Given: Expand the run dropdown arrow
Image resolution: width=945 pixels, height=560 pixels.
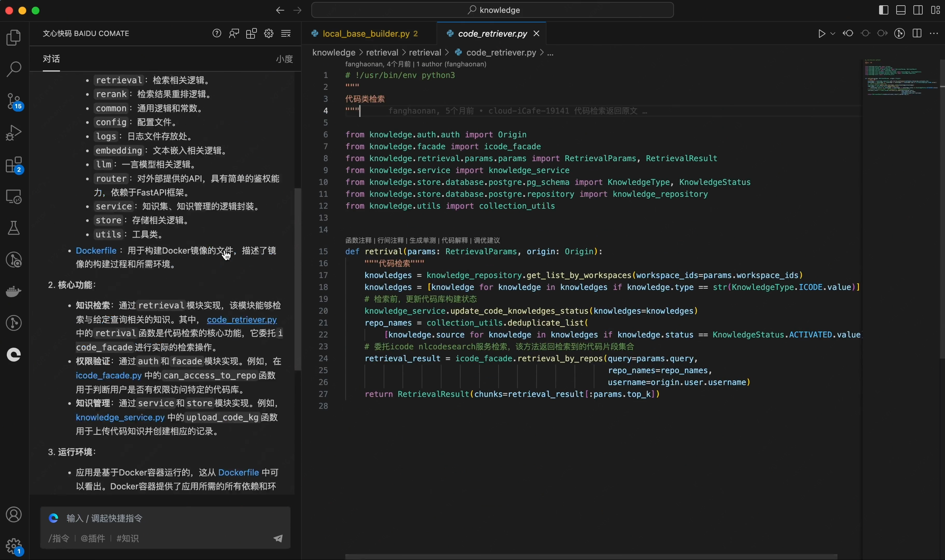Looking at the screenshot, I should point(833,34).
